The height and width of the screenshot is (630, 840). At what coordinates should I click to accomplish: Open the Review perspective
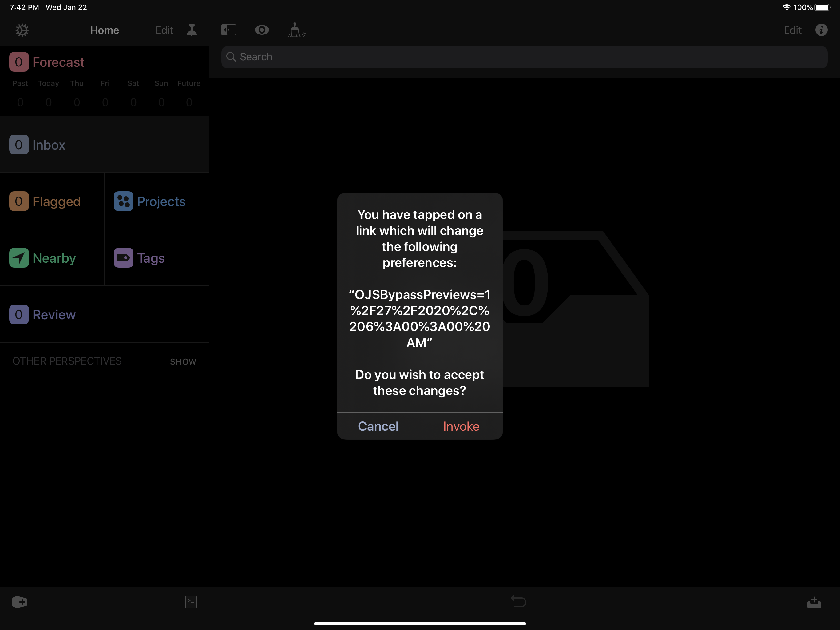105,314
